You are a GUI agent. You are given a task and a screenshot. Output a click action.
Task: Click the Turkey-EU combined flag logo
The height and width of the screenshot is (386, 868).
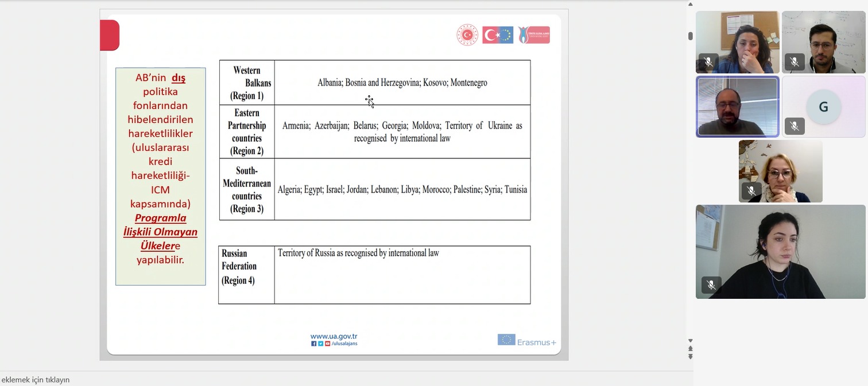498,35
